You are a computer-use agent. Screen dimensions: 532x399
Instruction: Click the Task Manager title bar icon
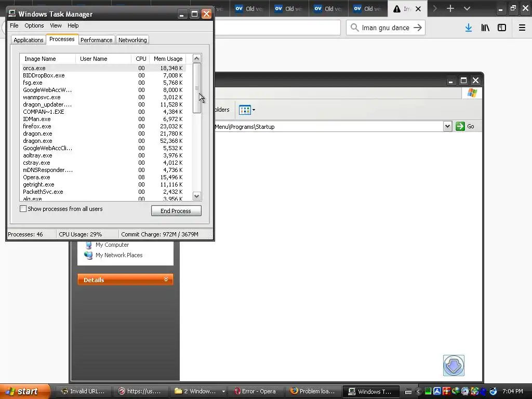[x=12, y=14]
